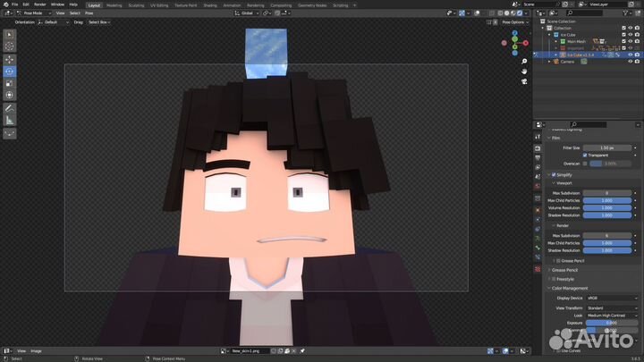Click the Blender logo menu icon
Screen dimensions: 644x362
pos(5,4)
